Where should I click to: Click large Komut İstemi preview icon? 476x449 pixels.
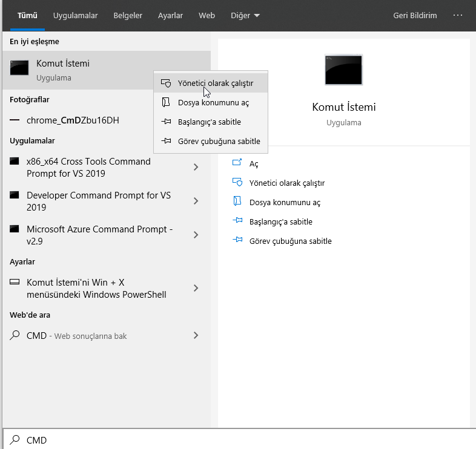(343, 70)
